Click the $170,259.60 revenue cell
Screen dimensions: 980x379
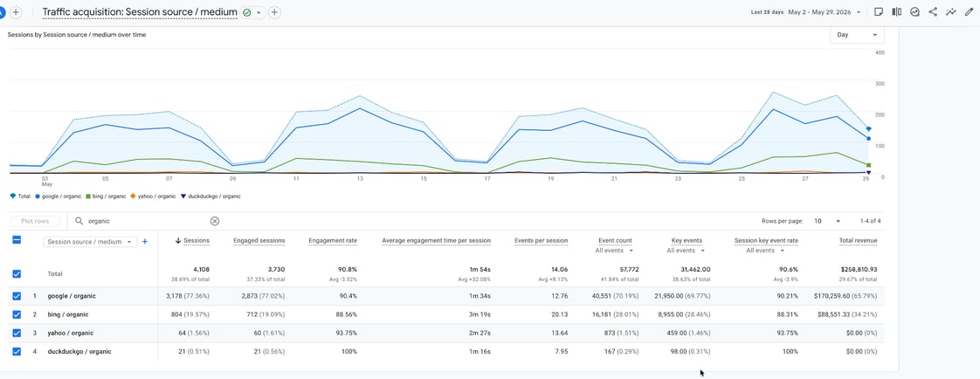tap(845, 296)
